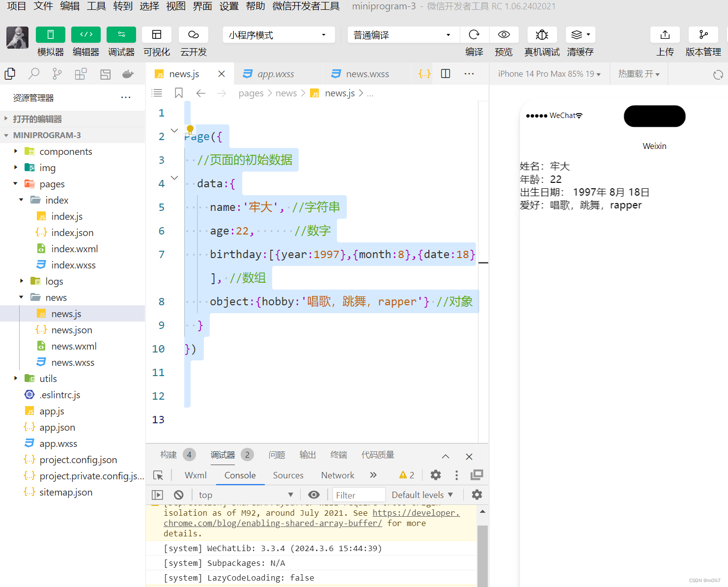
Task: Expand the img folder
Action: coord(73,168)
